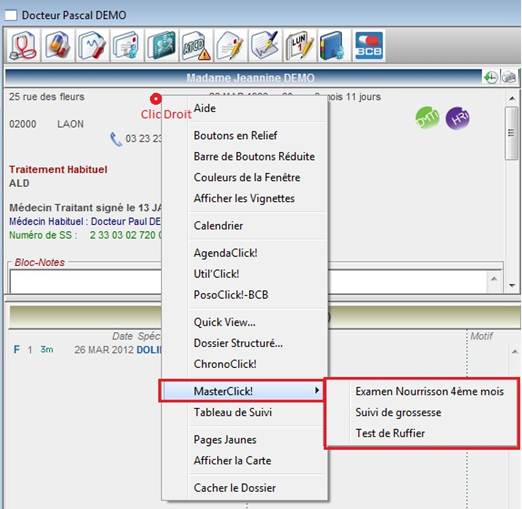This screenshot has width=522, height=509.
Task: Click the 25 rue des fleurs address
Action: (47, 97)
